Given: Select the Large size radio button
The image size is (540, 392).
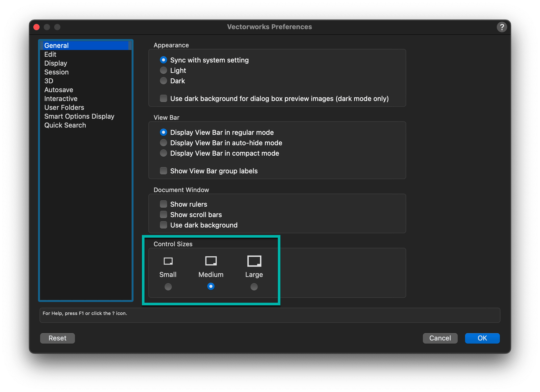Looking at the screenshot, I should pos(254,287).
